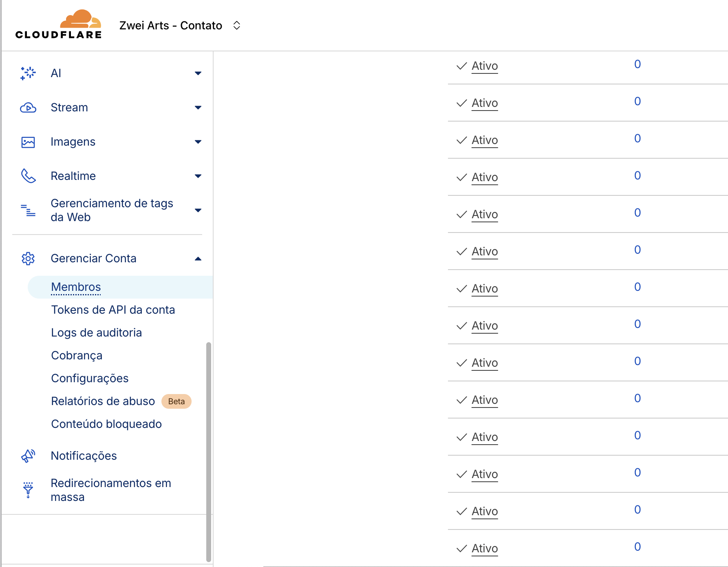Collapse the Gerenciar Conta section

coord(198,259)
